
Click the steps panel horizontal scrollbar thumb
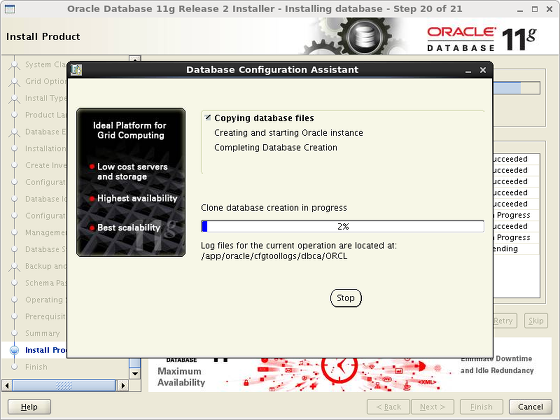point(64,386)
